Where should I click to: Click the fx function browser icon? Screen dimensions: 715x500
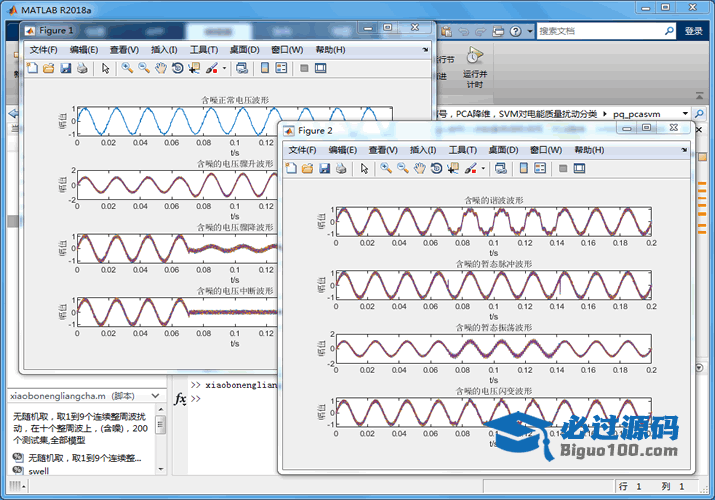coord(181,399)
